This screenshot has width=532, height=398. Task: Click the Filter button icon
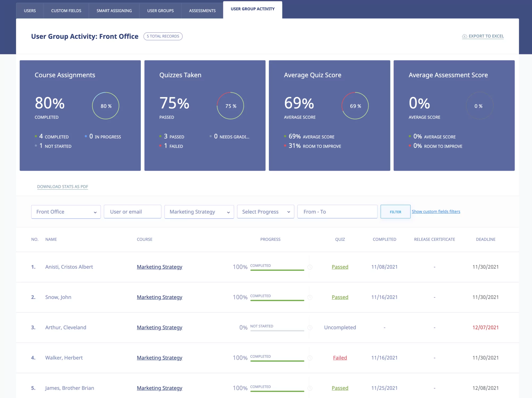click(x=395, y=212)
